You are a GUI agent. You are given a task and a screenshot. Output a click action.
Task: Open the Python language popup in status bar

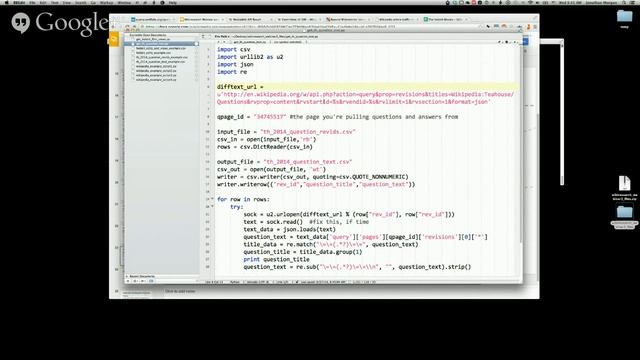(235, 282)
